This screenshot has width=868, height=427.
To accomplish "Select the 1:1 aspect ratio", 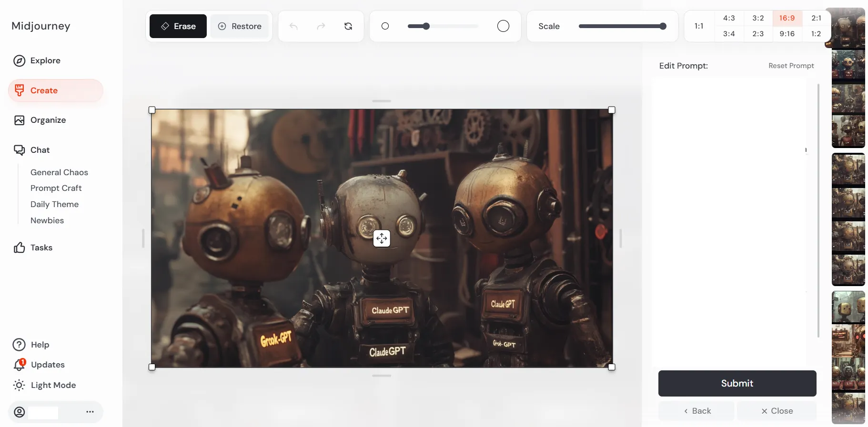I will pyautogui.click(x=699, y=26).
